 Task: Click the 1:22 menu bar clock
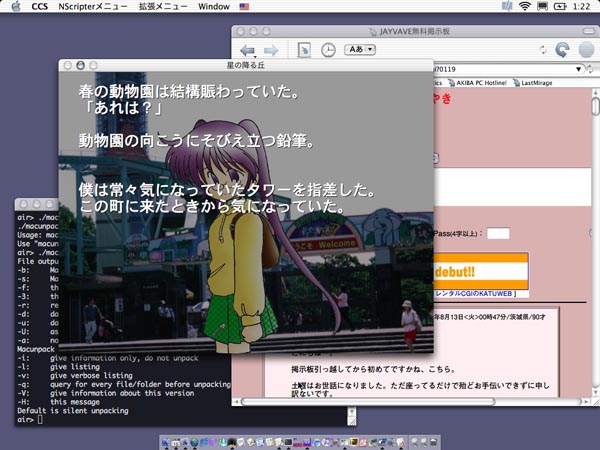coord(582,7)
